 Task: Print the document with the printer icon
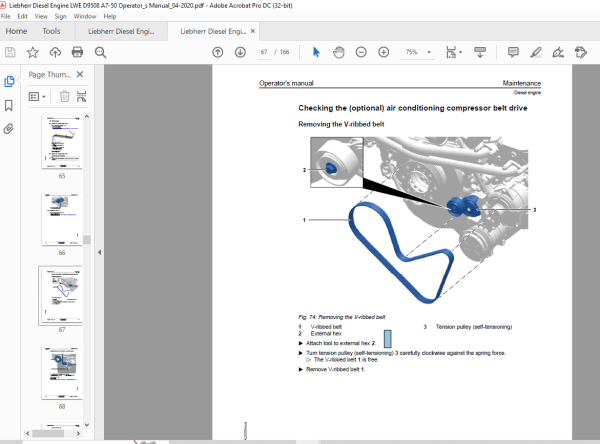point(77,52)
